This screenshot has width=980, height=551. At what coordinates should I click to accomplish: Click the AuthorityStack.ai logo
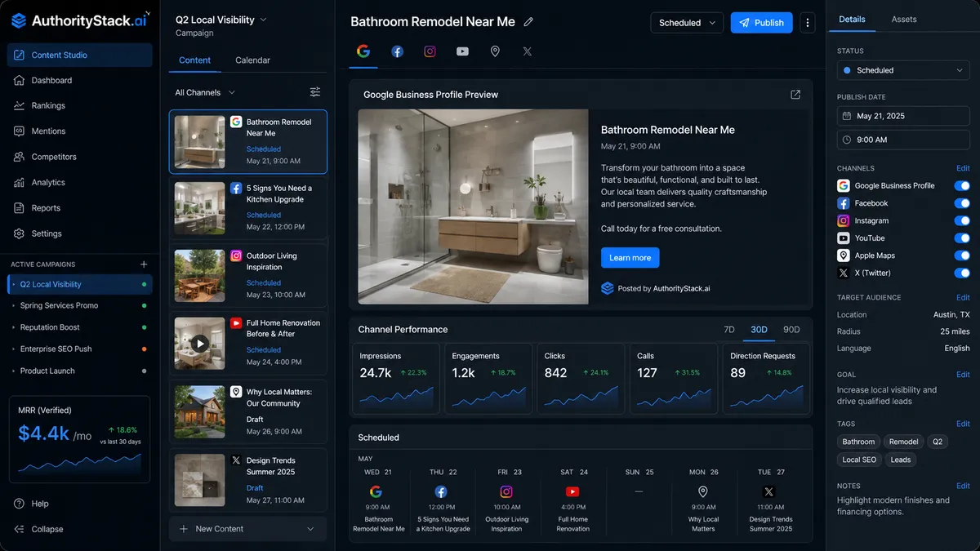(79, 21)
